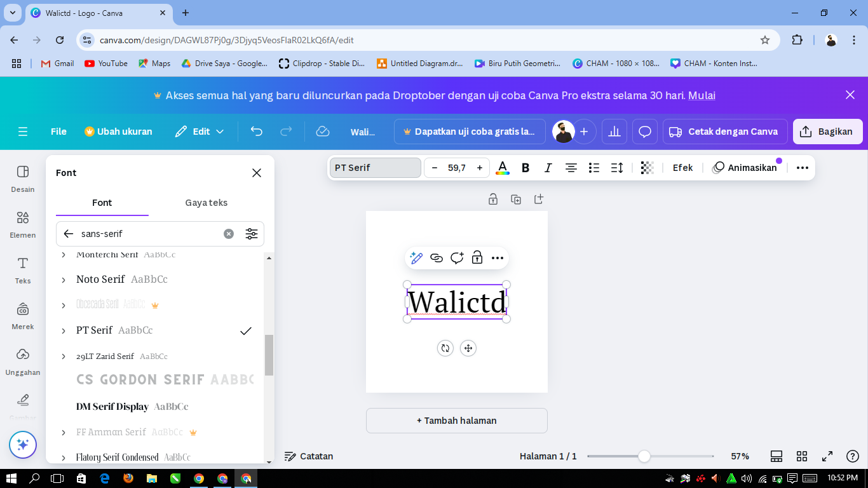Add a collaborator with plus button
868x488 pixels.
pos(584,132)
